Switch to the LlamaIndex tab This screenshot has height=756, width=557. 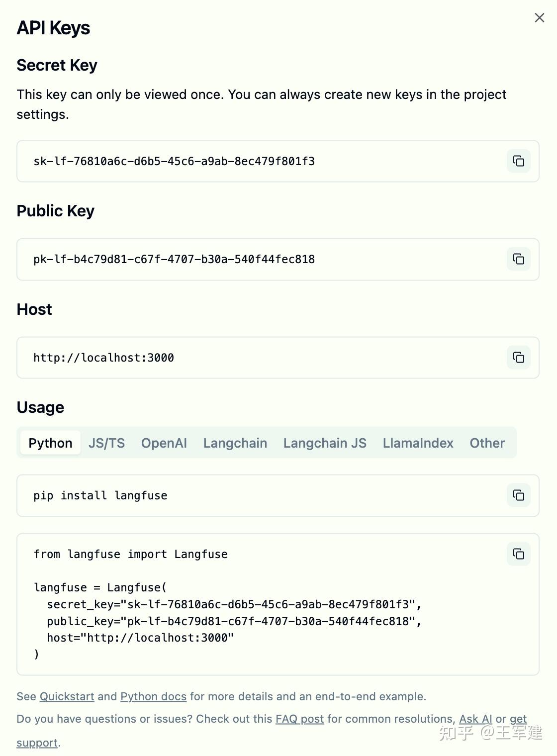(x=418, y=443)
